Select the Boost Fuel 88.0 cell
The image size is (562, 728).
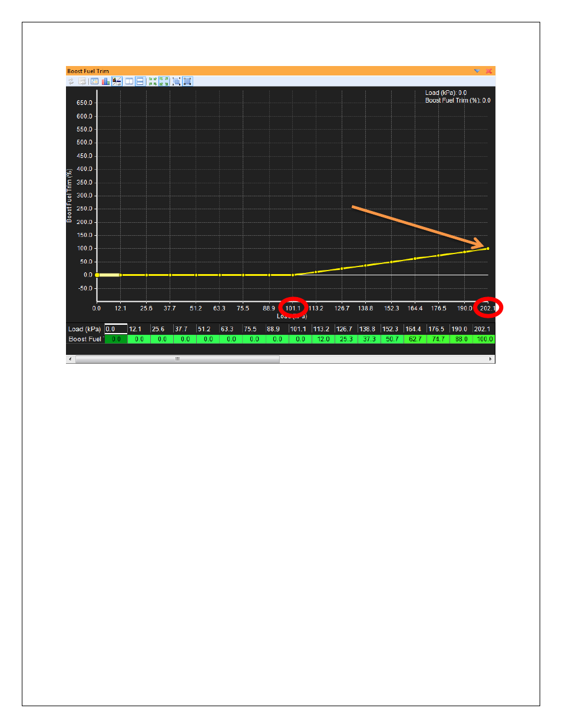coord(461,339)
